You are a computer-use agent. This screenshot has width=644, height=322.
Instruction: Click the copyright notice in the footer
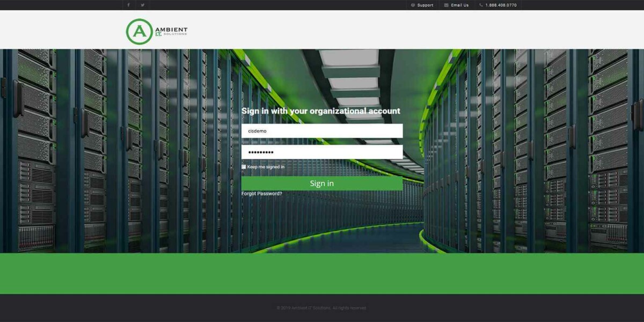tap(321, 308)
